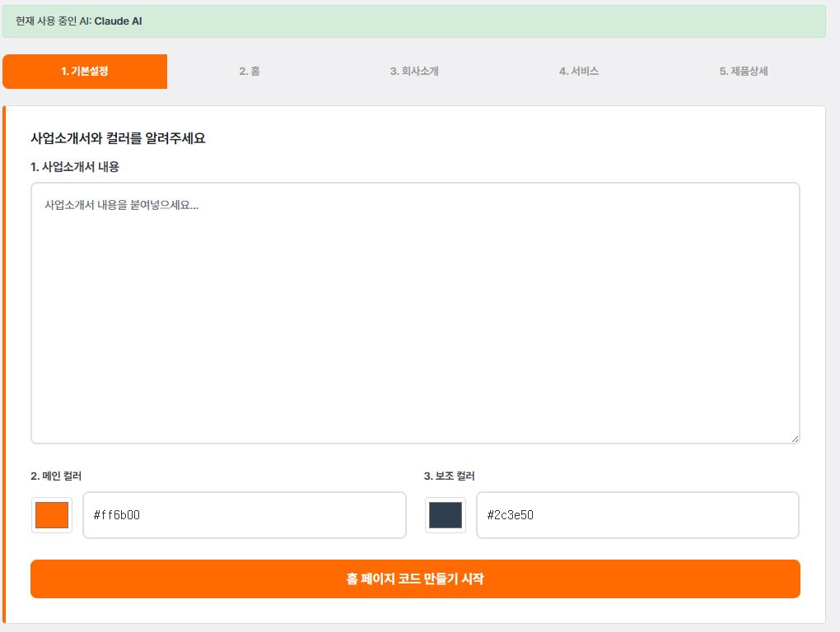The image size is (840, 632).
Task: Click the 사업소개서와 컬러를 알려주세요 heading
Action: [x=118, y=138]
